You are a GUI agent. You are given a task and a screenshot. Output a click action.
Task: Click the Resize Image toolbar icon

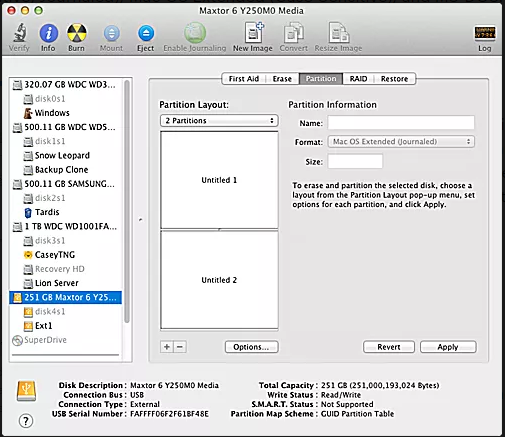pos(339,33)
